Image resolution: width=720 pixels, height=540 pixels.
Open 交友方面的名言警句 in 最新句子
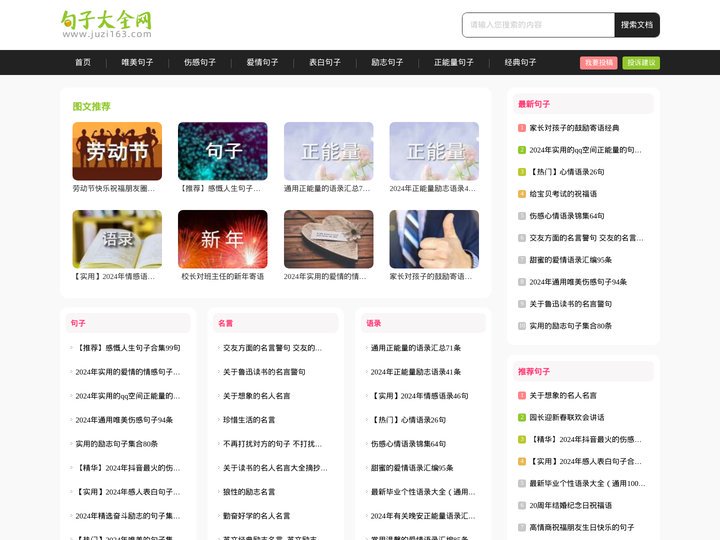point(586,238)
